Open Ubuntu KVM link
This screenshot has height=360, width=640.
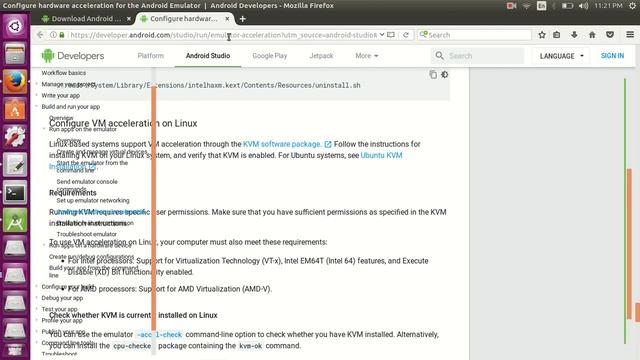pos(381,156)
